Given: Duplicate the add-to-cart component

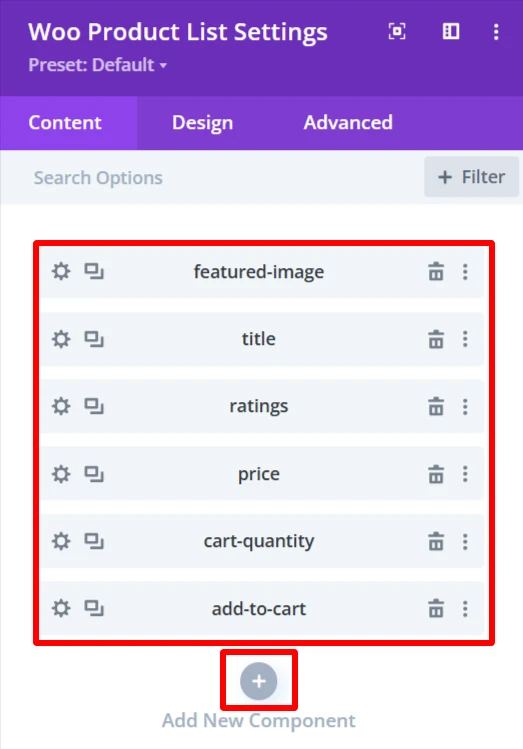Looking at the screenshot, I should [94, 609].
